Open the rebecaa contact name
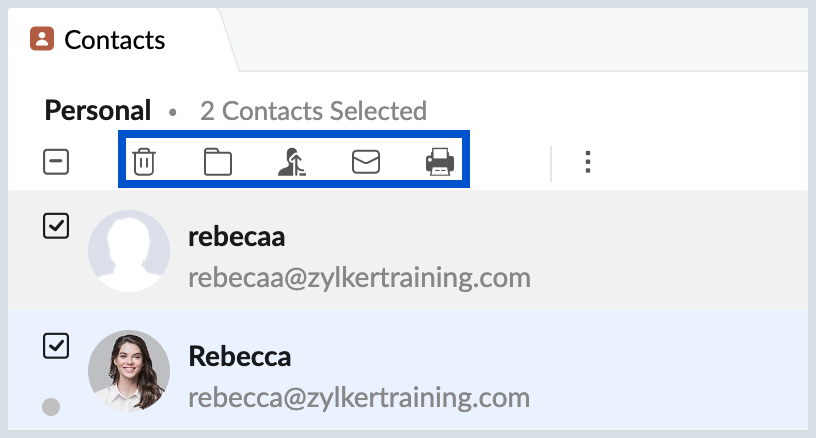The image size is (816, 438). (x=236, y=237)
